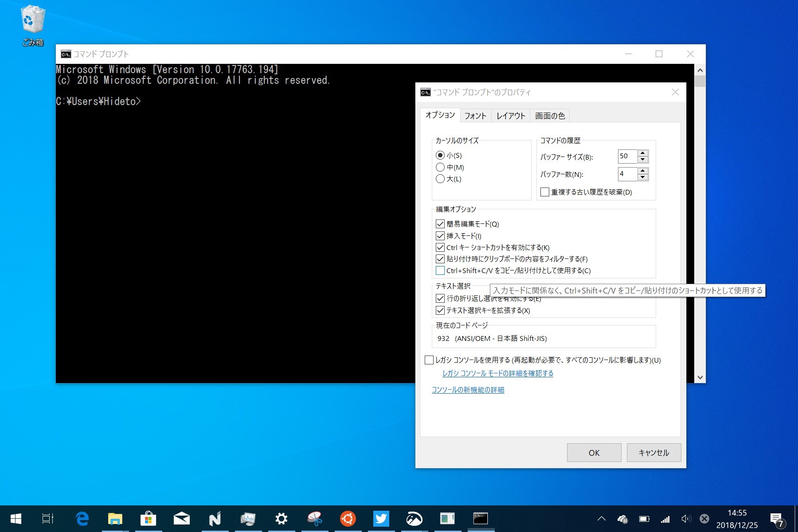This screenshot has height=532, width=798.
Task: Click the バッファー数 field showing 4
Action: coord(628,174)
